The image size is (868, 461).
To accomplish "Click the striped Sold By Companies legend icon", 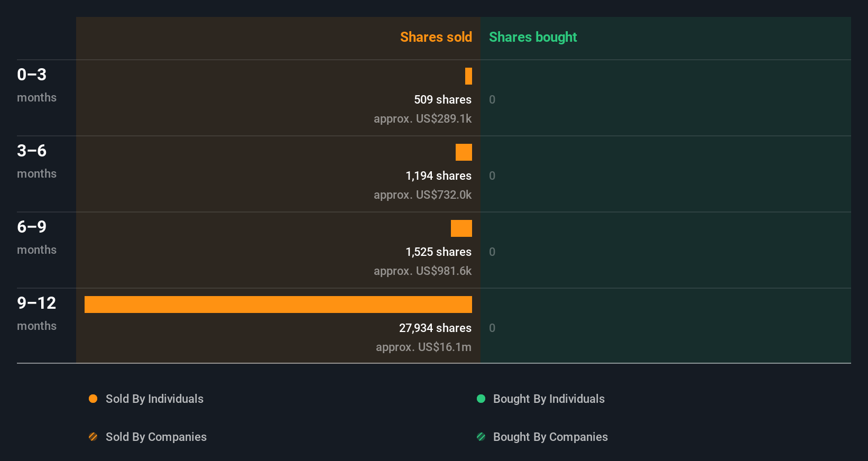I will 93,437.
